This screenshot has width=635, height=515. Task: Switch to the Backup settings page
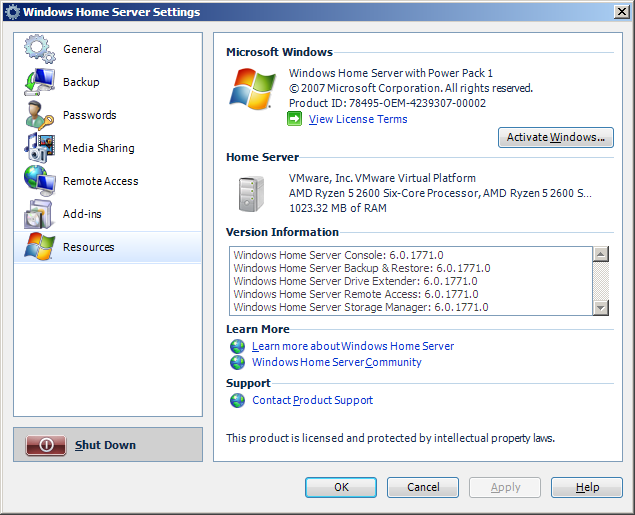point(81,82)
